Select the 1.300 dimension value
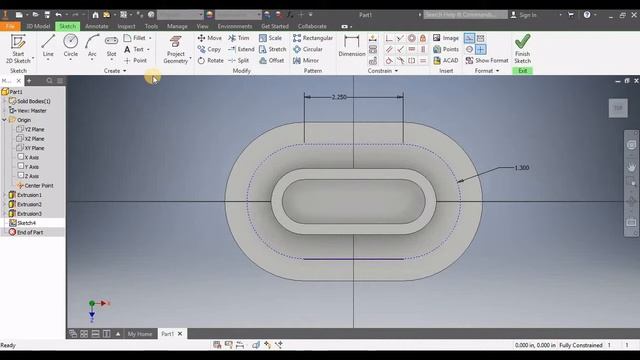Image resolution: width=640 pixels, height=360 pixels. pos(522,168)
